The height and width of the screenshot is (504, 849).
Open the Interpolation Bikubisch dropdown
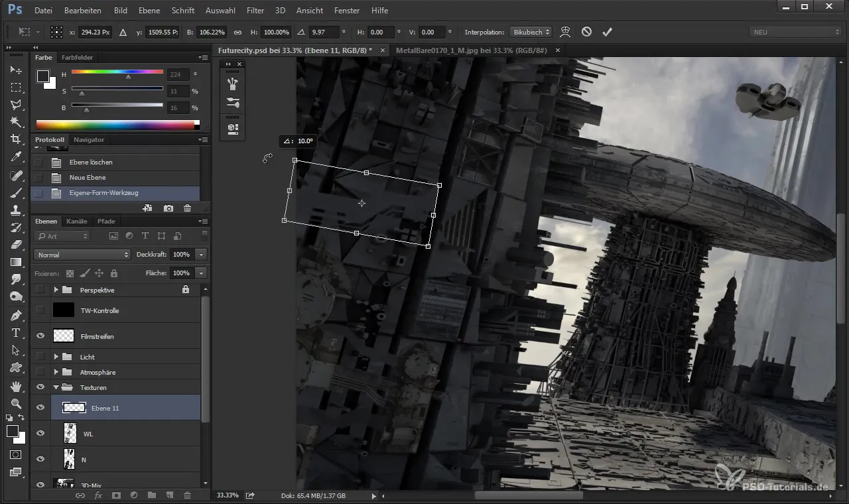click(x=530, y=32)
